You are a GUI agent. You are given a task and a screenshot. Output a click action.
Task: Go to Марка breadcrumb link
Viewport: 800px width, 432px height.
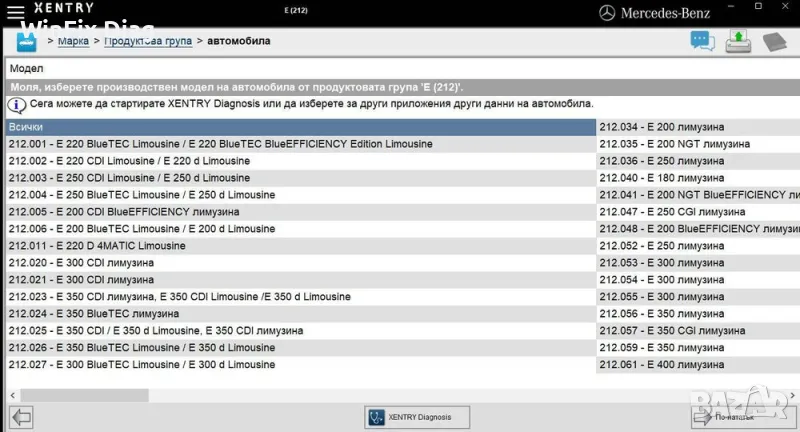[x=73, y=41]
